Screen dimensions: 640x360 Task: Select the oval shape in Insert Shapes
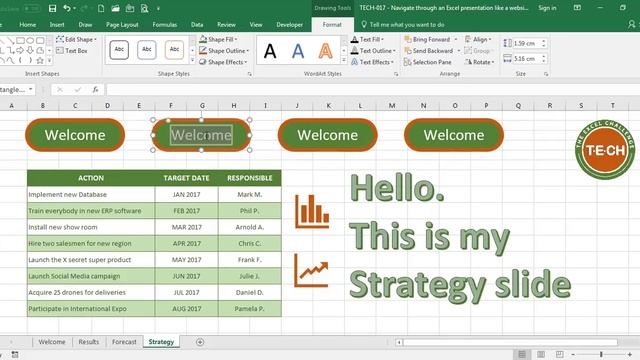(30, 40)
